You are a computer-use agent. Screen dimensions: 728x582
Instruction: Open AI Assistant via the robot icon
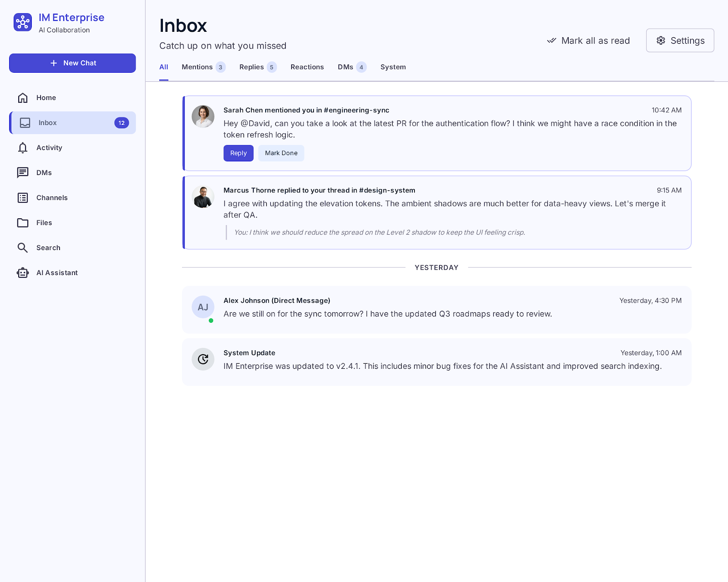(x=23, y=273)
